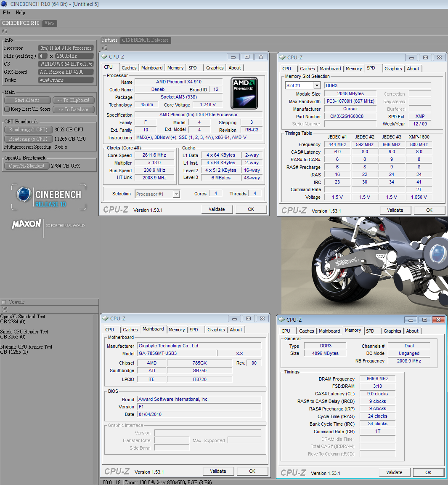
Task: Click Validate in the SPD CPU-Z window
Action: click(395, 211)
